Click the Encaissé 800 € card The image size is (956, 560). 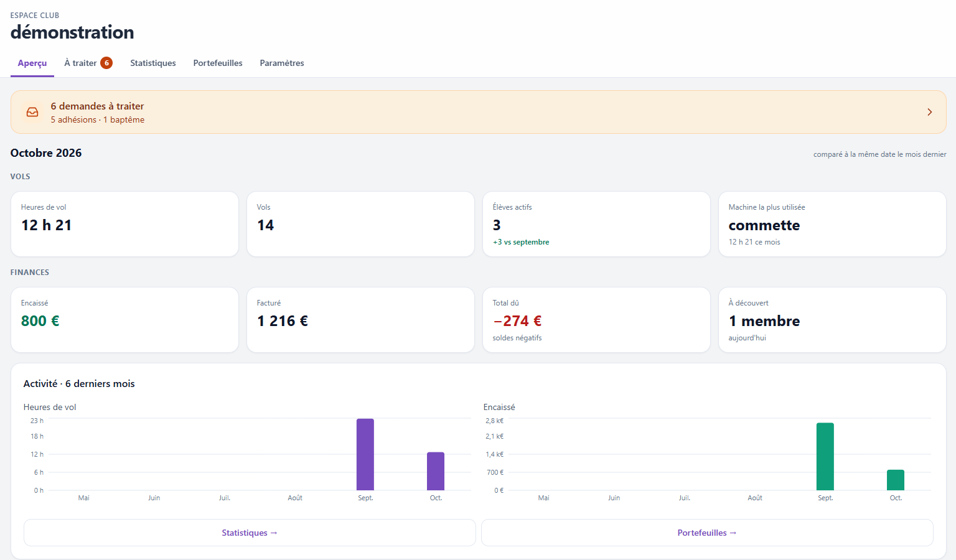(124, 320)
